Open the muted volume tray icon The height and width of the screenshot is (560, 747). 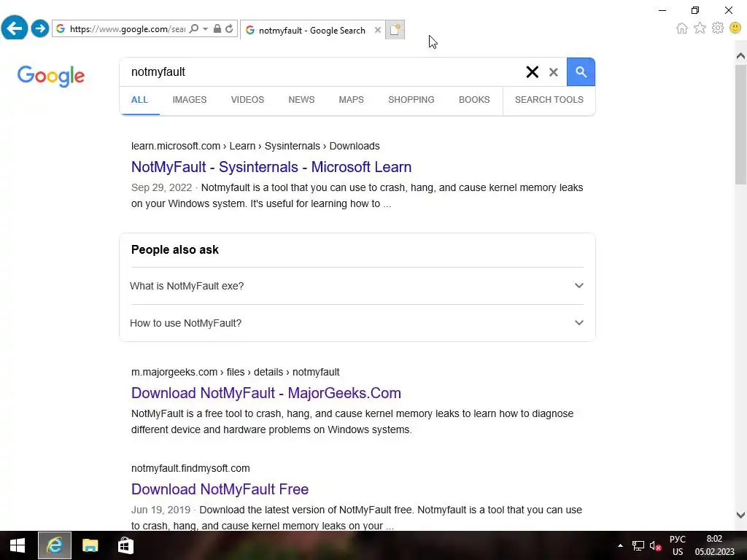[x=656, y=546]
